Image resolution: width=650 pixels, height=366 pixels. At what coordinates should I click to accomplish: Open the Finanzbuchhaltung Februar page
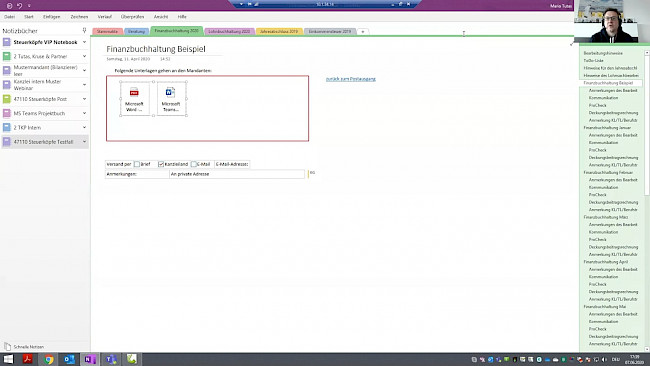click(608, 172)
